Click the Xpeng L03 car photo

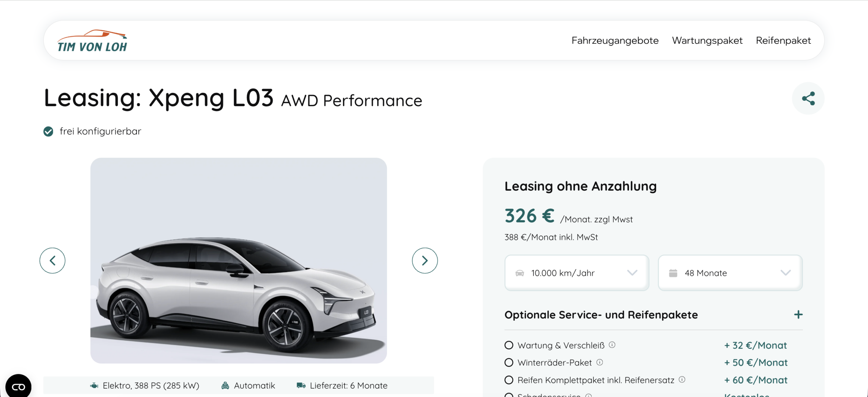[238, 261]
